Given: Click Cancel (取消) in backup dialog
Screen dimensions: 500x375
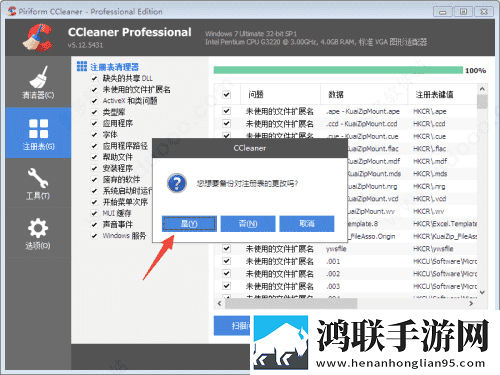Looking at the screenshot, I should 307,224.
